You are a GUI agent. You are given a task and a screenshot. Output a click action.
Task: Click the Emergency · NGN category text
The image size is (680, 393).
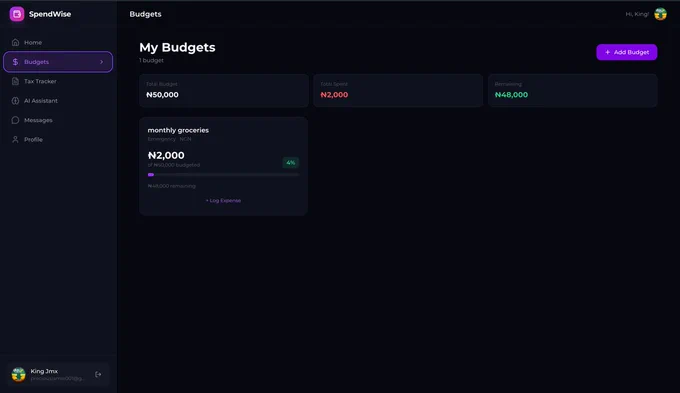pos(169,139)
